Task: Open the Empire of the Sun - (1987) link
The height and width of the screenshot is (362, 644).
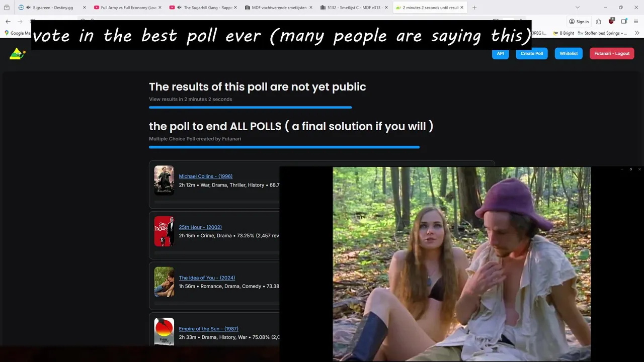Action: tap(209, 329)
